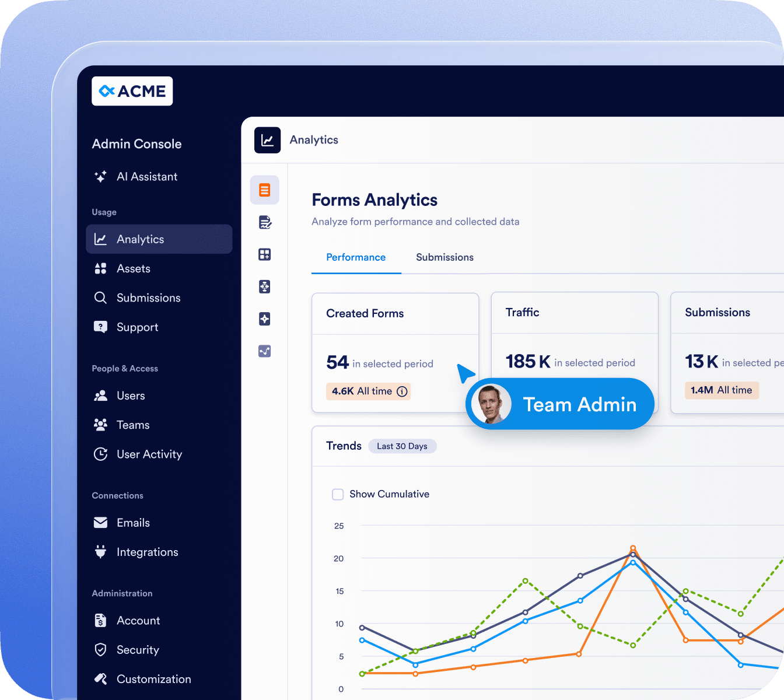Click the sparkle square icon in icon rail
This screenshot has width=784, height=700.
(x=264, y=318)
